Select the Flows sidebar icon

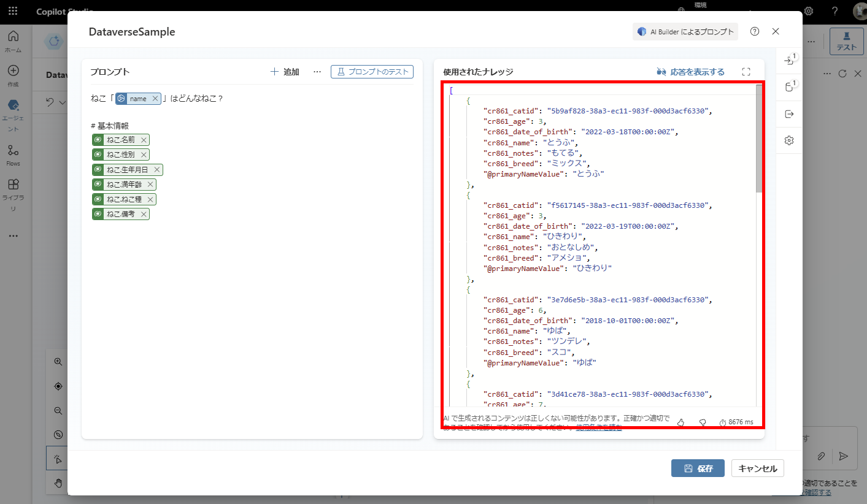[13, 153]
